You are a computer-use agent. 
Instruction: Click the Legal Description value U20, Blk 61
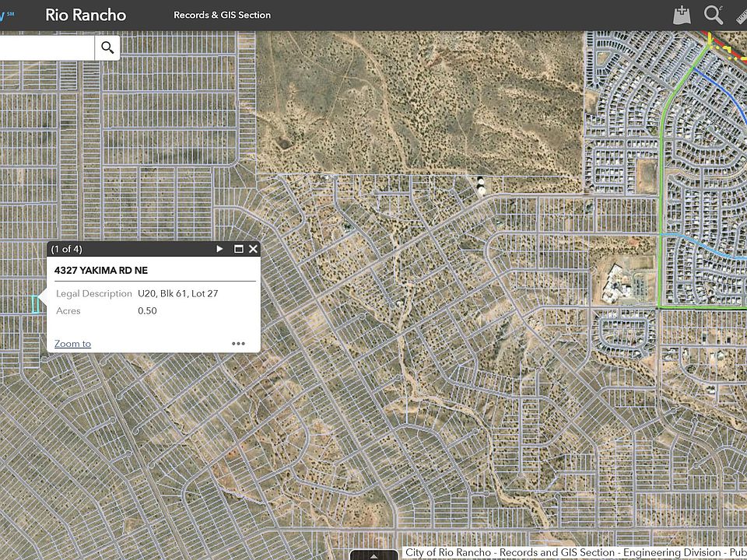[x=177, y=293]
